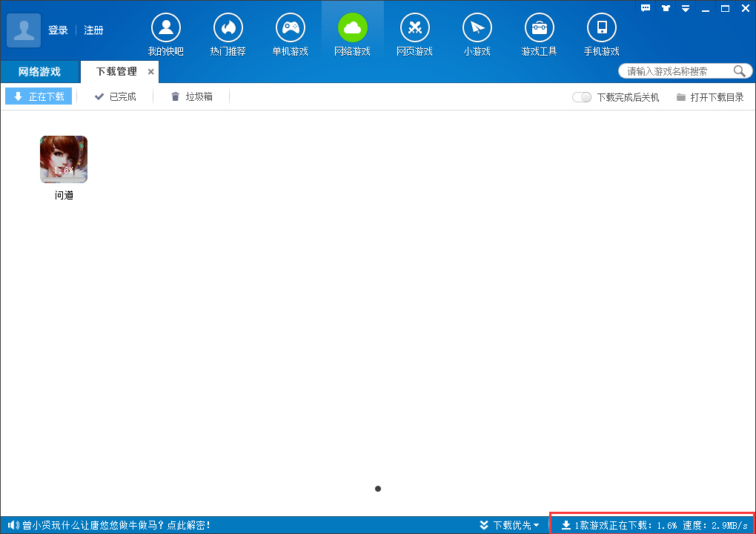756x534 pixels.
Task: Open the 网页游戏 crossed swords icon
Action: 414,28
